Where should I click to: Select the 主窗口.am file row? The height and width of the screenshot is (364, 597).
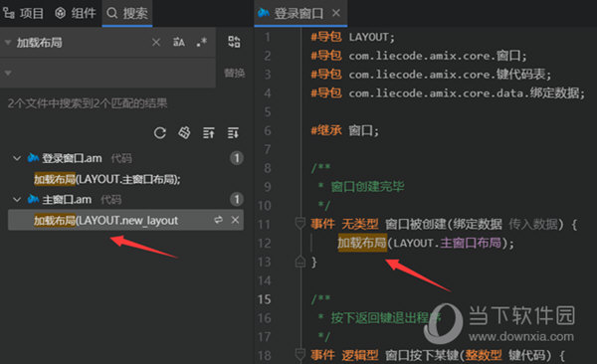(125, 199)
